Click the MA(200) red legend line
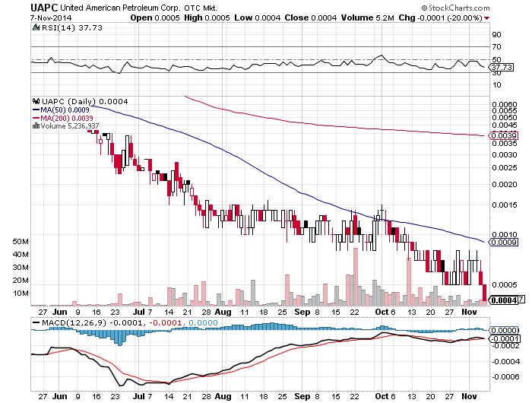Screen dimensions: 532x403 point(36,118)
